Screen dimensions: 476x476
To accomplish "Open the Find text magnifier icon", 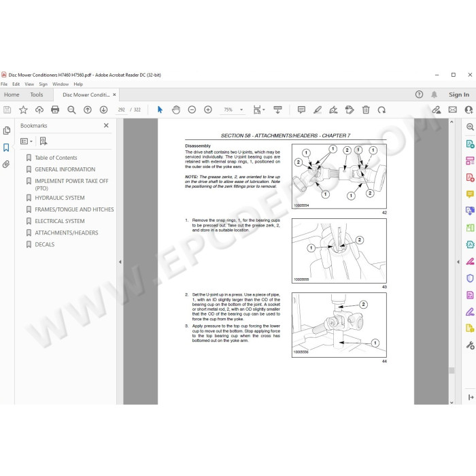I will [x=71, y=109].
